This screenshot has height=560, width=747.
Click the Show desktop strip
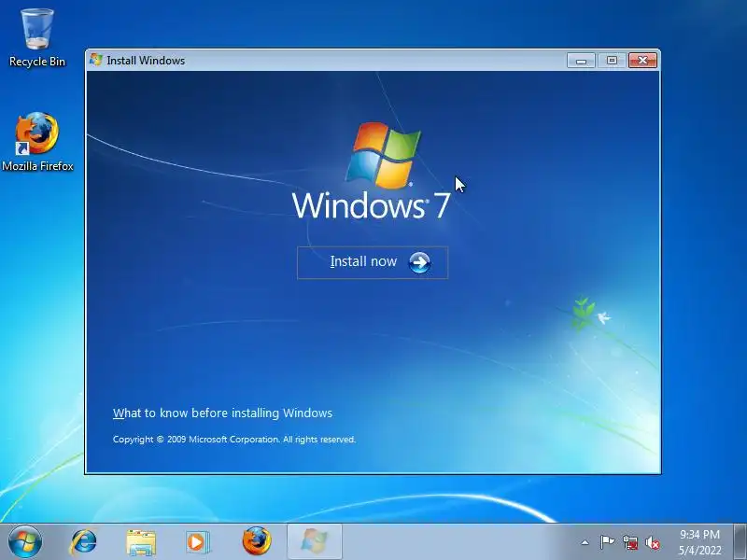click(x=740, y=542)
